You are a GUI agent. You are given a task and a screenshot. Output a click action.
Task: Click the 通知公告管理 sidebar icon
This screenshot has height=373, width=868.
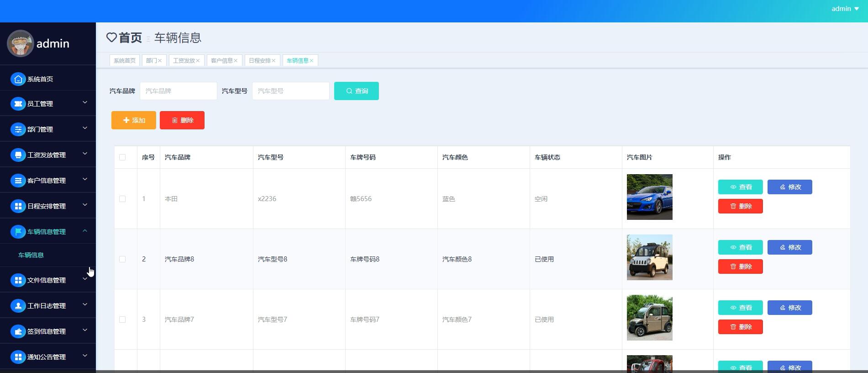(18, 357)
